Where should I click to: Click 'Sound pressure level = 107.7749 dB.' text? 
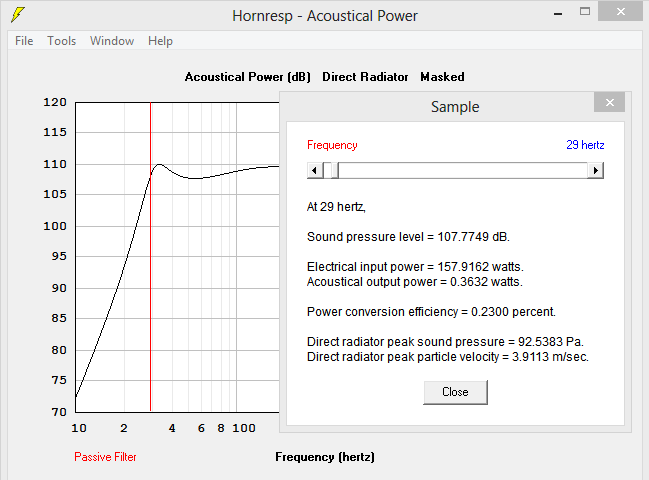[408, 237]
